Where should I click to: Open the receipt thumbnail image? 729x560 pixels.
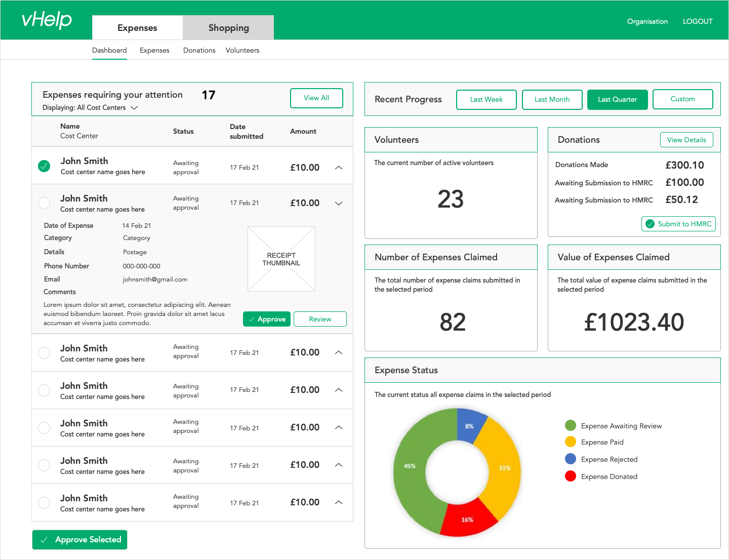tap(281, 259)
